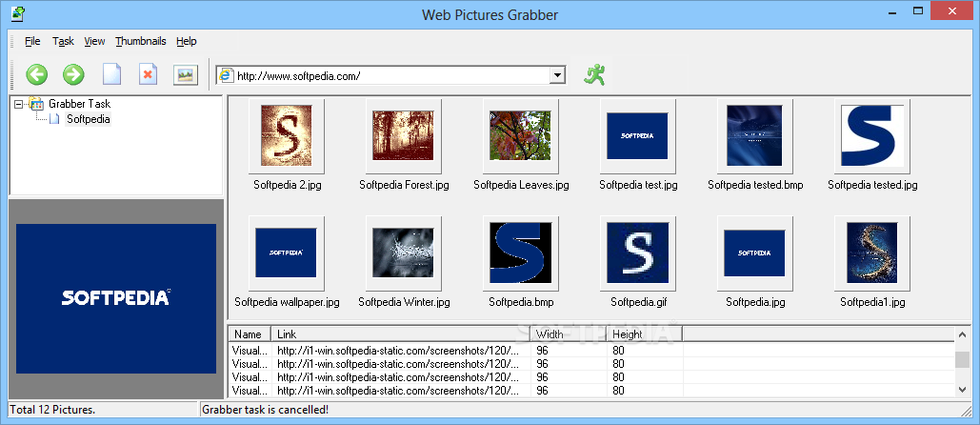Maximize the Web Pictures Grabber window

click(918, 10)
